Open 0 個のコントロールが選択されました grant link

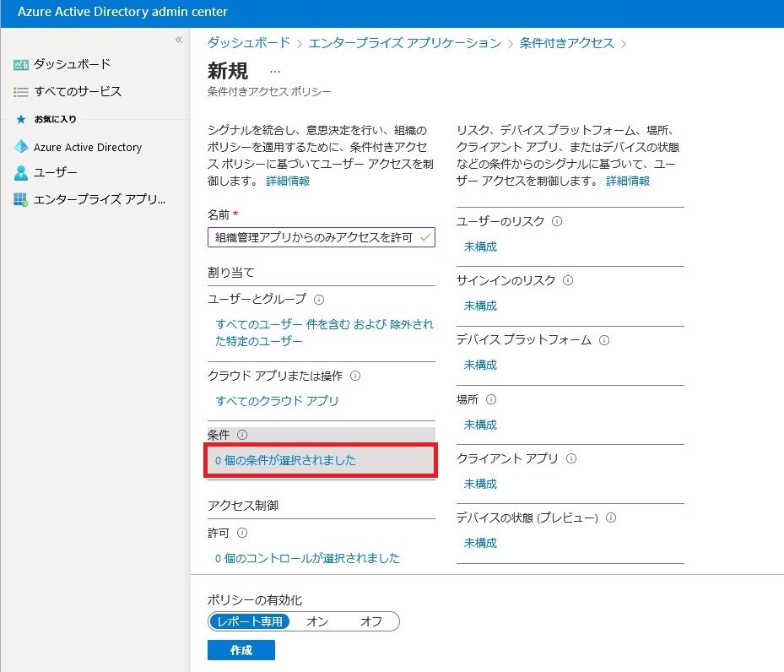[307, 558]
